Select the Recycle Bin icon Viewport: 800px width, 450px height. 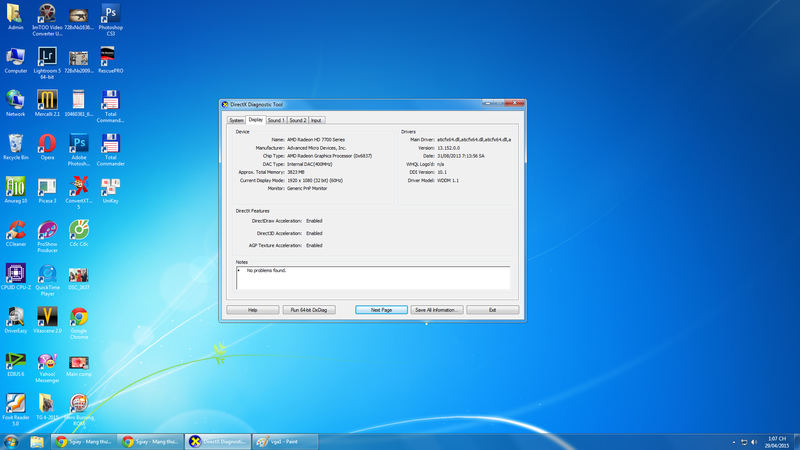click(15, 145)
